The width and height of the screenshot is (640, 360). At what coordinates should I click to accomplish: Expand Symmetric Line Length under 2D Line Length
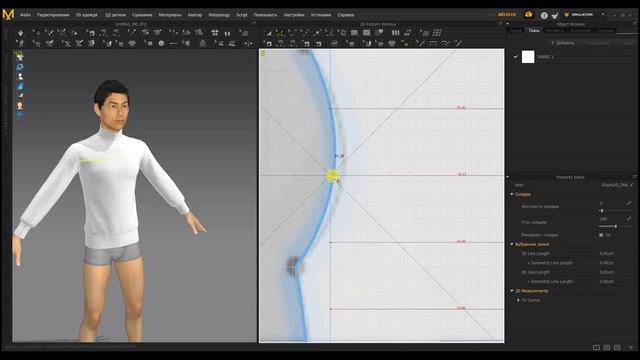pos(529,263)
